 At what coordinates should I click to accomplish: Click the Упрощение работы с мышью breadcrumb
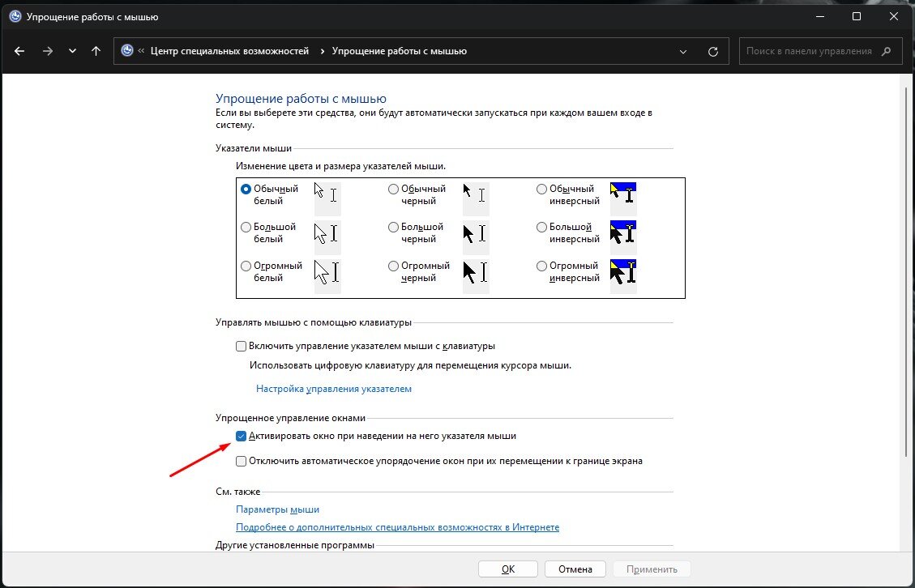399,51
